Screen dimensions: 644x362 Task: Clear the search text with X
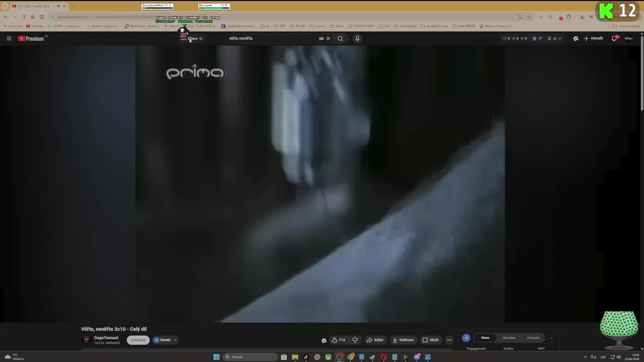[328, 38]
